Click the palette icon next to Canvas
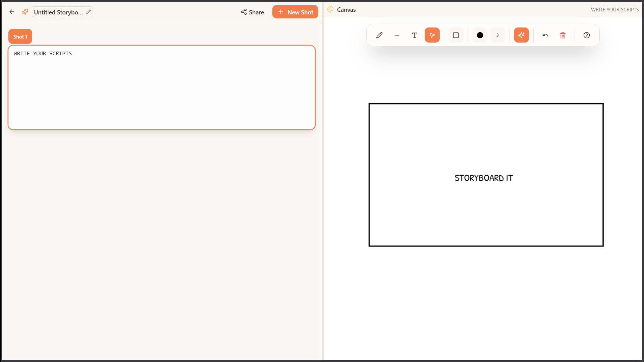 tap(330, 9)
